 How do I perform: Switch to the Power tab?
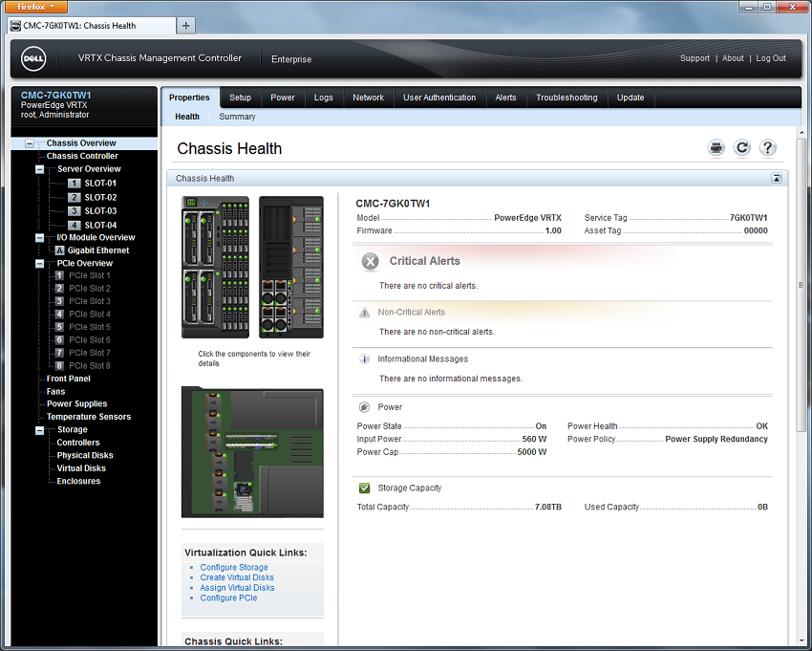(x=283, y=97)
